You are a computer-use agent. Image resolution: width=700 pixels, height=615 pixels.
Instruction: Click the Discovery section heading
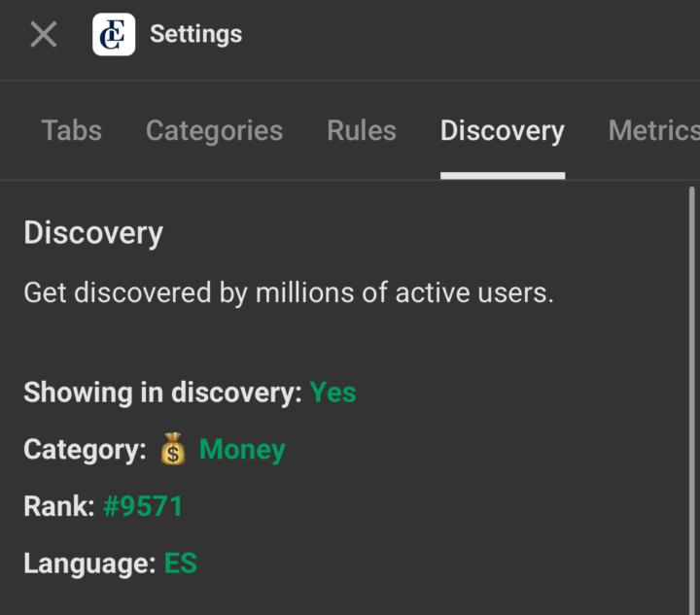[93, 233]
